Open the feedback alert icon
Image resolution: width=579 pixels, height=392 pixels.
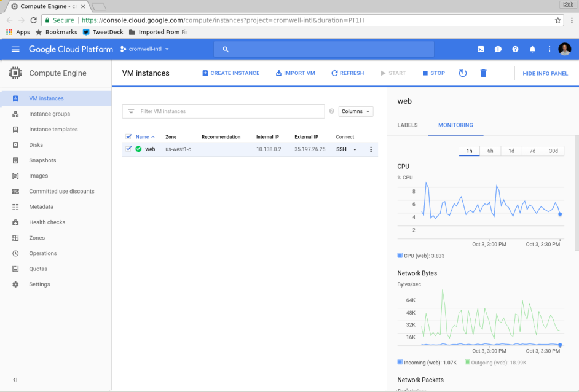coord(498,49)
